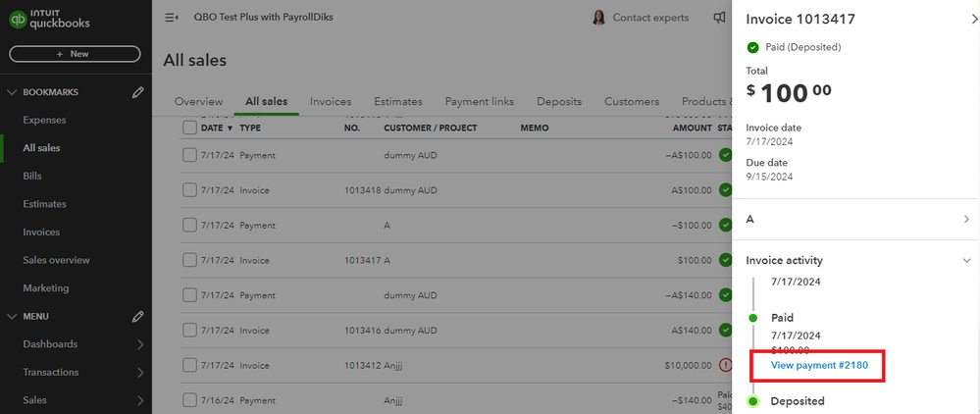Expand the Dashboards menu chevron
The width and height of the screenshot is (980, 414).
point(140,344)
